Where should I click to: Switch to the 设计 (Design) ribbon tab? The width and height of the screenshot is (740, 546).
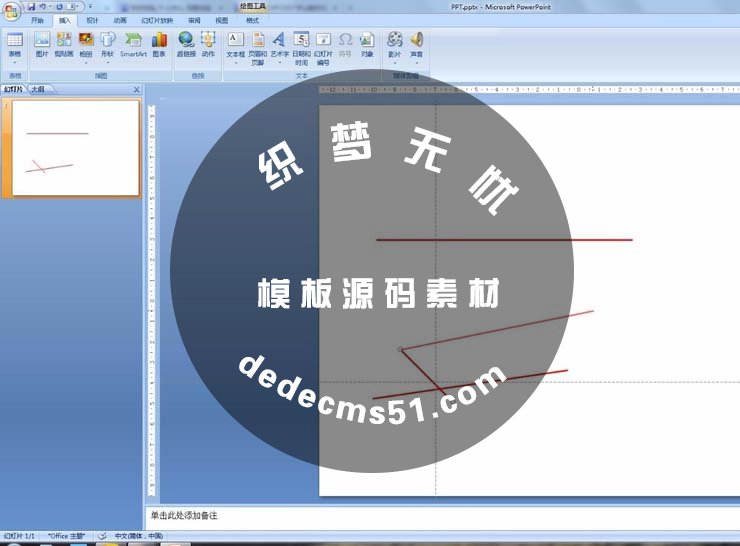coord(92,20)
